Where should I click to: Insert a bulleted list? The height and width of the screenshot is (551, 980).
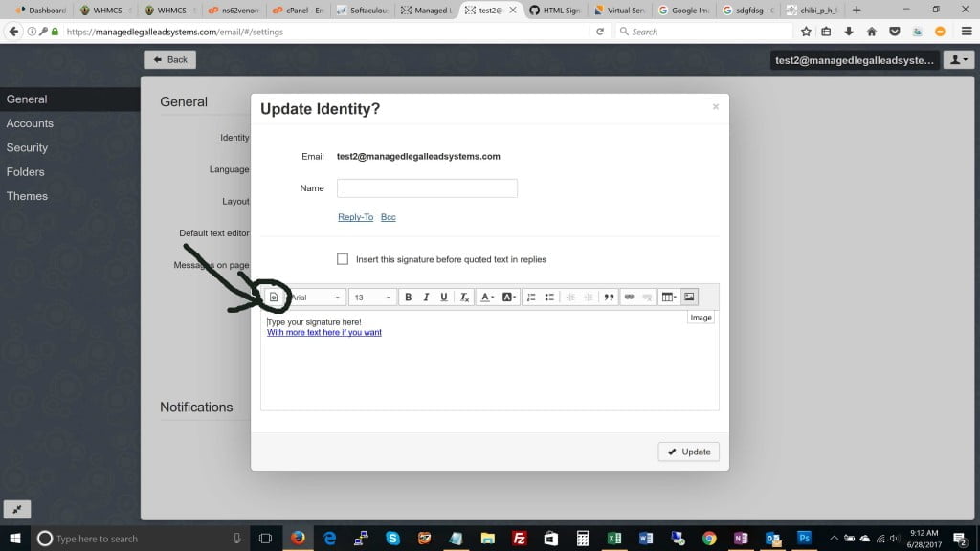tap(549, 298)
